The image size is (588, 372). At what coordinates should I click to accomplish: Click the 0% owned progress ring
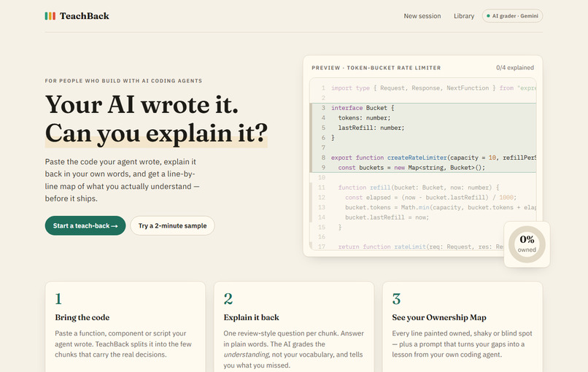(x=527, y=244)
